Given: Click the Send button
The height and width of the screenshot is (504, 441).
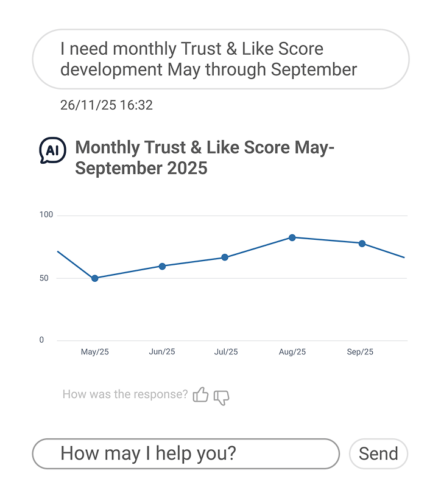Looking at the screenshot, I should coord(378,453).
